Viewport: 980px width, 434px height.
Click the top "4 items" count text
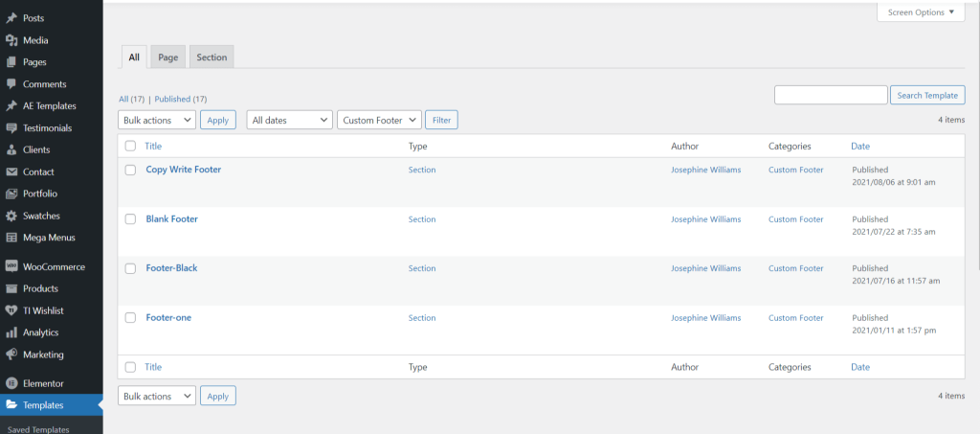[951, 120]
